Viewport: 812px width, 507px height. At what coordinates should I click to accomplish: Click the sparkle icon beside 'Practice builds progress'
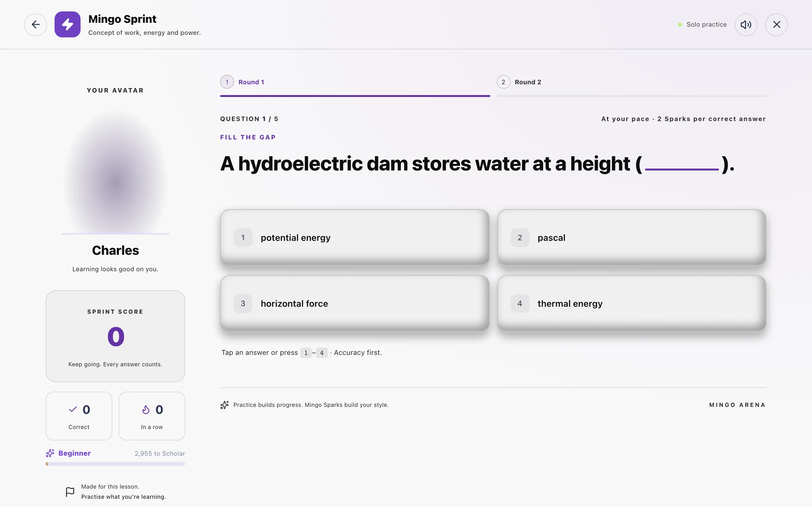[225, 405]
